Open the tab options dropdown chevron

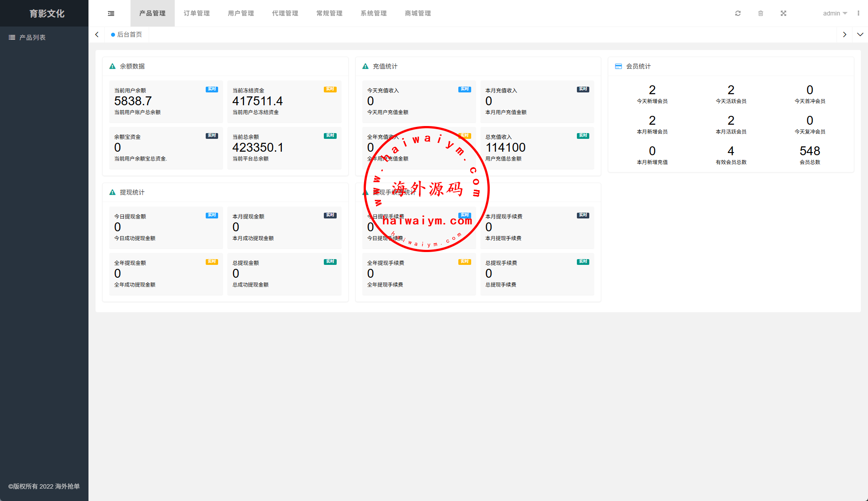tap(860, 34)
